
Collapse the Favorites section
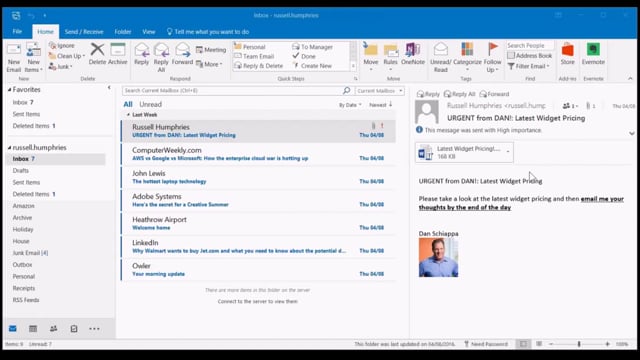tap(10, 89)
